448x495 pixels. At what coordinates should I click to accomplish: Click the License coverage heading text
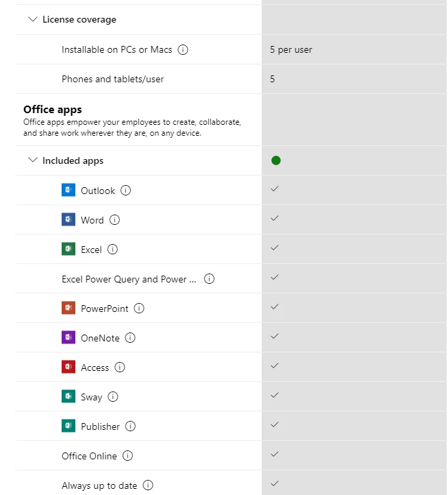pos(79,20)
